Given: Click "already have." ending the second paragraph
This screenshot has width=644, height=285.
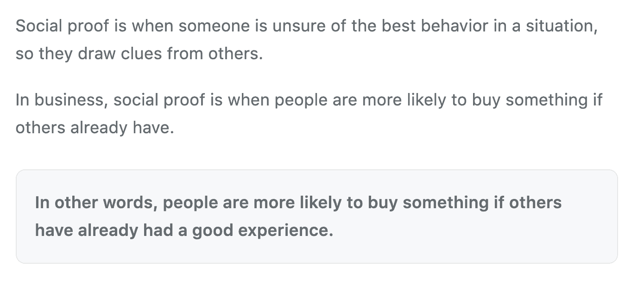Looking at the screenshot, I should (x=122, y=127).
